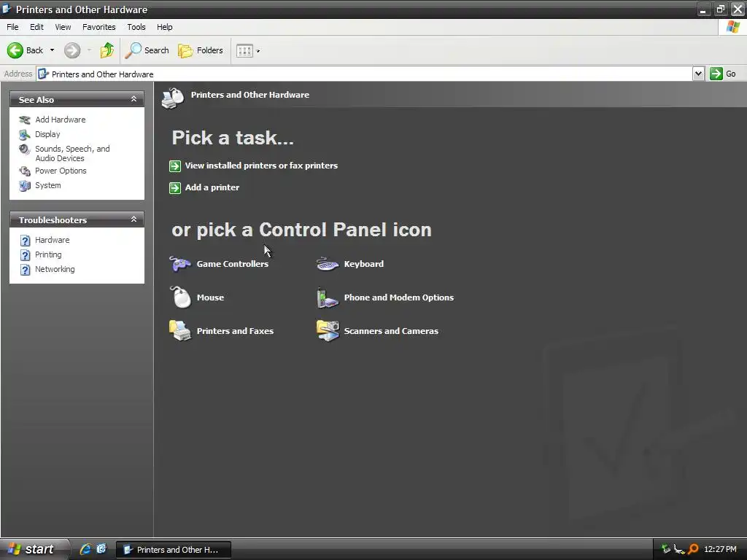Screen dimensions: 747x560
Task: Click the Printing troubleshooter help icon
Action: click(26, 255)
